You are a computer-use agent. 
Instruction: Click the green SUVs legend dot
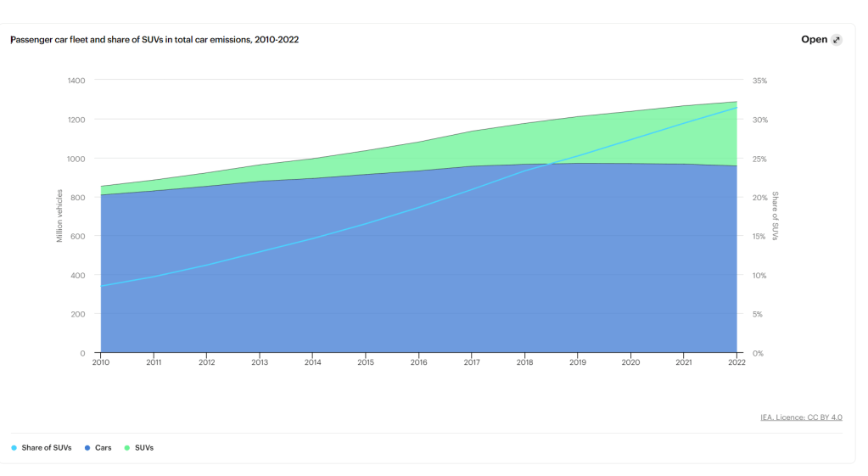pyautogui.click(x=127, y=447)
